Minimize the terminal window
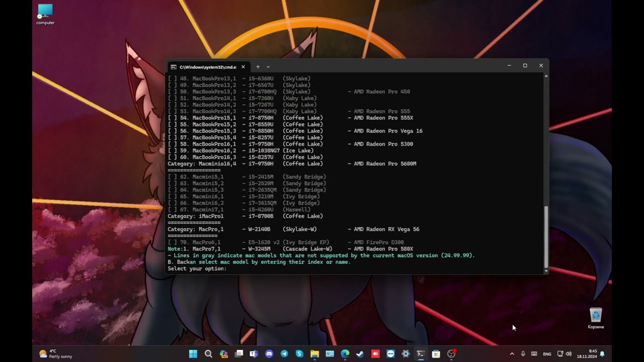This screenshot has height=362, width=644. 509,66
